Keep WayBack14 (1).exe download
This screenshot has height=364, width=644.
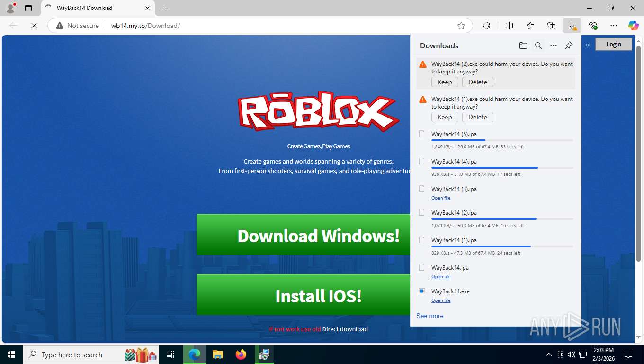[445, 117]
